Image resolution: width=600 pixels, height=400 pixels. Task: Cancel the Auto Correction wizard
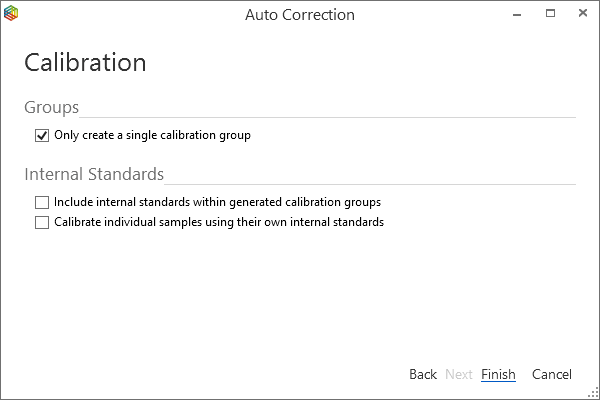click(x=552, y=374)
